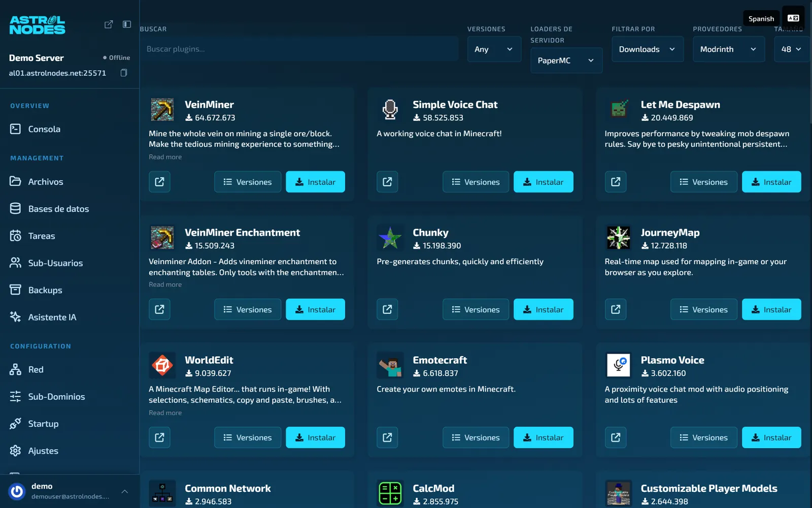Open JourneyMap external link icon

[616, 309]
